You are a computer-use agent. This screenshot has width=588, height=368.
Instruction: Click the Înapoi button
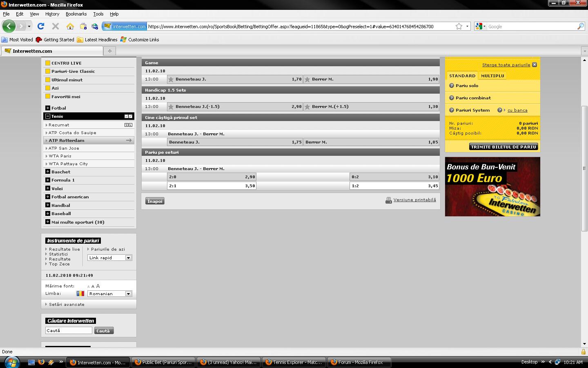[155, 201]
